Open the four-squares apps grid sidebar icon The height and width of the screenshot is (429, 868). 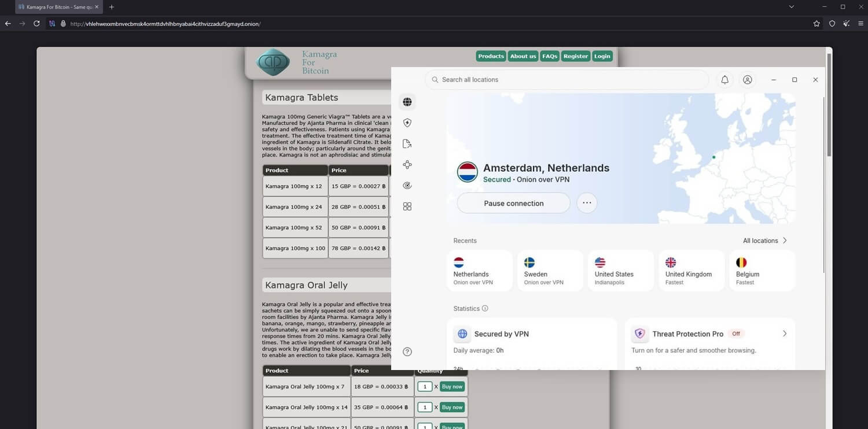pos(407,206)
